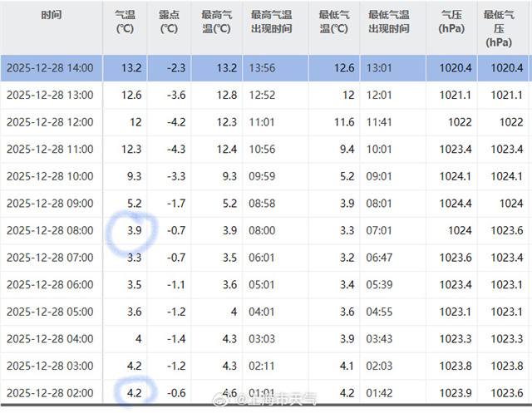532x413 pixels.
Task: Click the 10:56 highest temperature time cell
Action: [x=265, y=149]
